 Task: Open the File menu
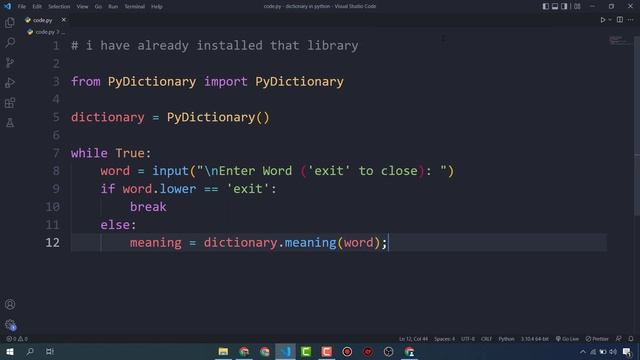pos(22,7)
